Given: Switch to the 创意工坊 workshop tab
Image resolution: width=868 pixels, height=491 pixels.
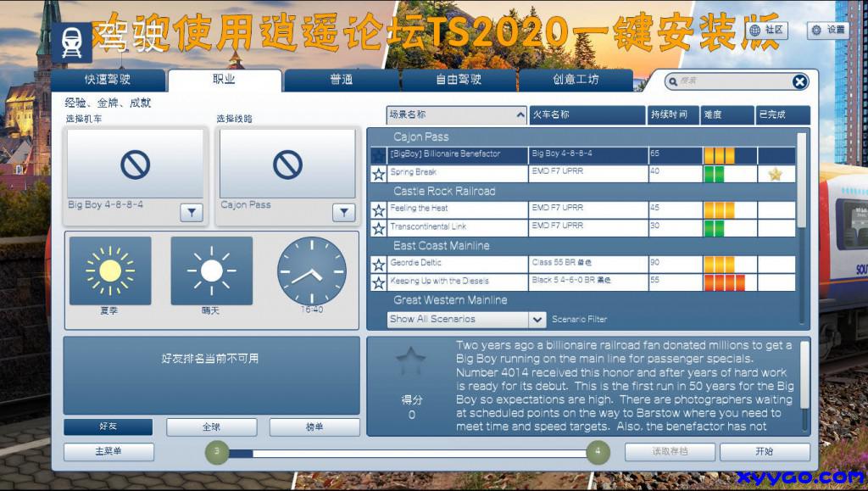Looking at the screenshot, I should [576, 80].
